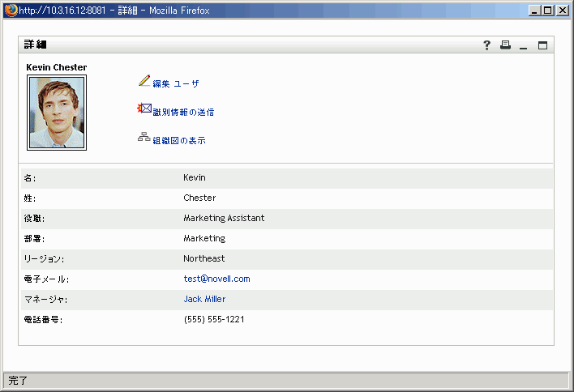The width and height of the screenshot is (574, 392).
Task: Click the 名: field label
Action: (x=30, y=178)
